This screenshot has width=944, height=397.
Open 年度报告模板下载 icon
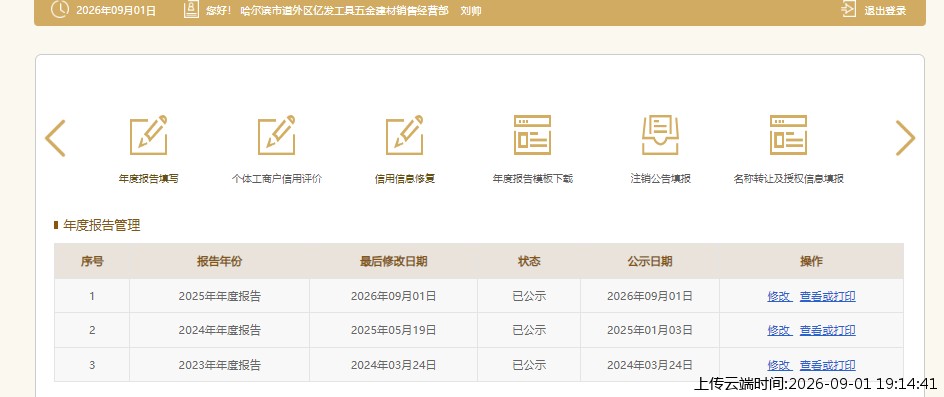[532, 135]
